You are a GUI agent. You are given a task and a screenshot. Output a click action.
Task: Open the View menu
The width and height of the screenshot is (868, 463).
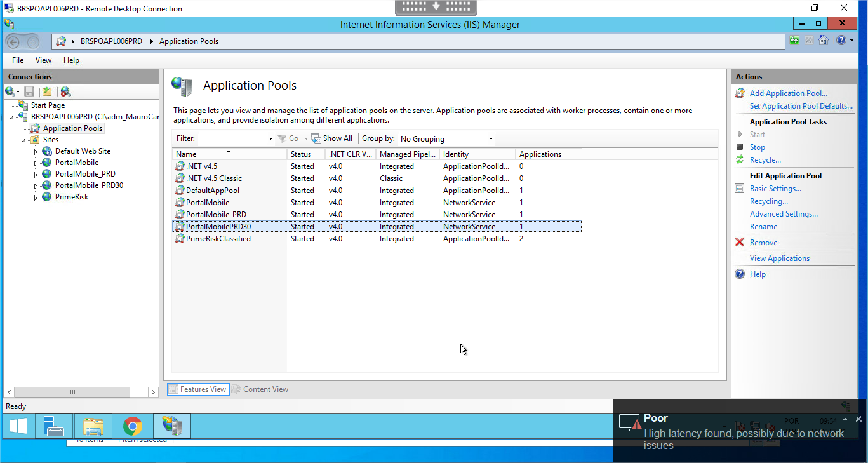click(43, 60)
